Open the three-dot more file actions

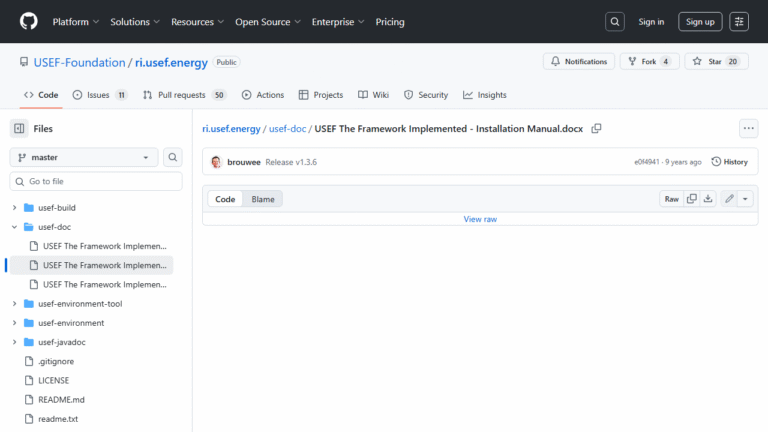[x=748, y=129]
